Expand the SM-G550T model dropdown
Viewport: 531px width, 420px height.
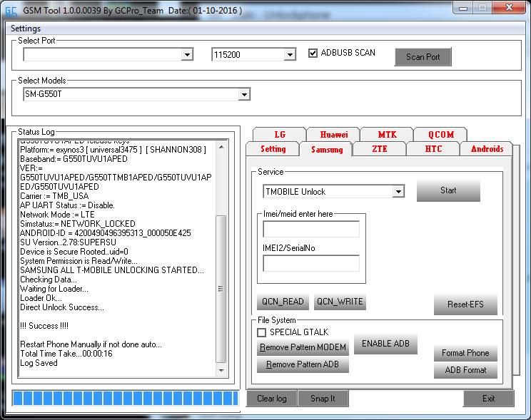tap(244, 94)
